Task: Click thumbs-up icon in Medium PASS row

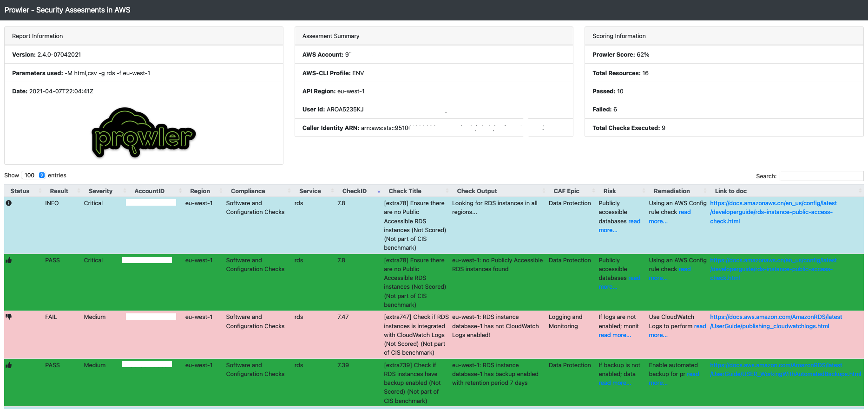Action: pos(8,365)
